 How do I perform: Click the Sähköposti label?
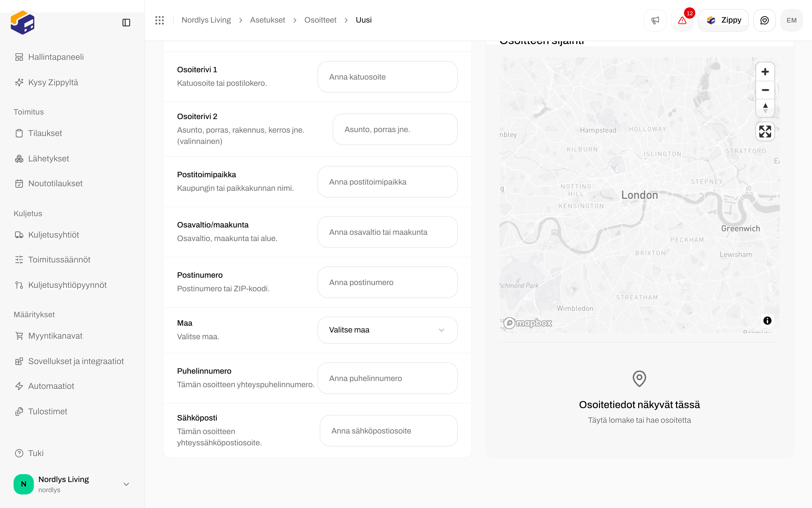197,418
